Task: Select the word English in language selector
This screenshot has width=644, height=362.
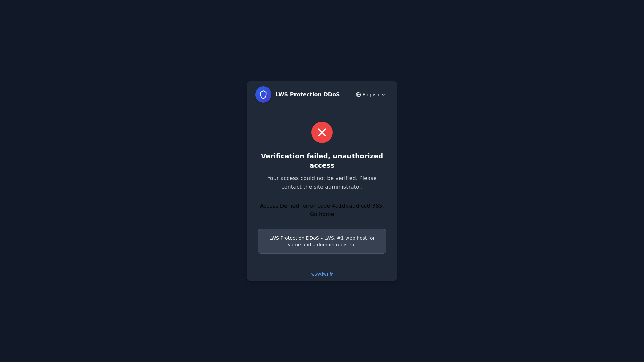Action: tap(371, 95)
